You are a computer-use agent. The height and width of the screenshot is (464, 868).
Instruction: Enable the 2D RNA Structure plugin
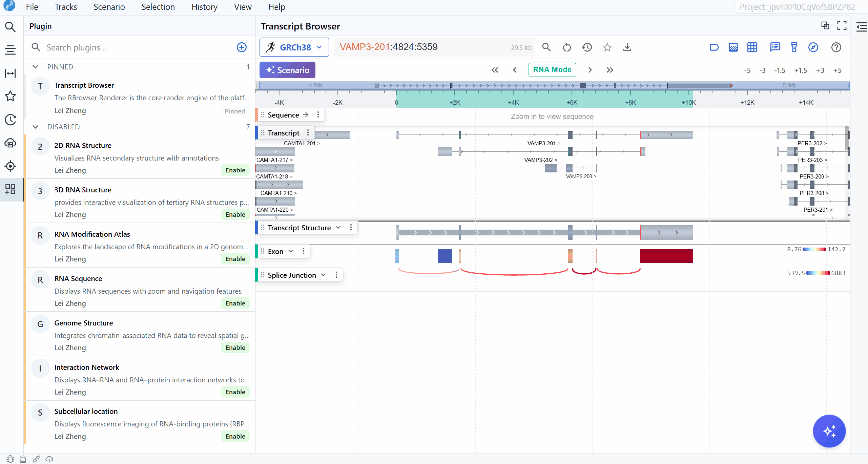pyautogui.click(x=235, y=170)
